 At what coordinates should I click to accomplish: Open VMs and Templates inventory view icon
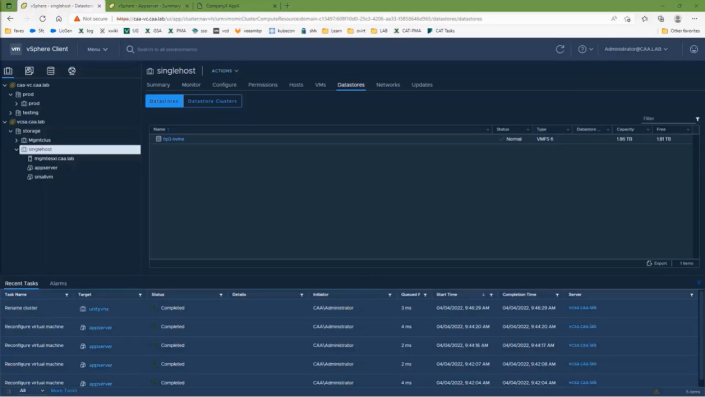29,71
